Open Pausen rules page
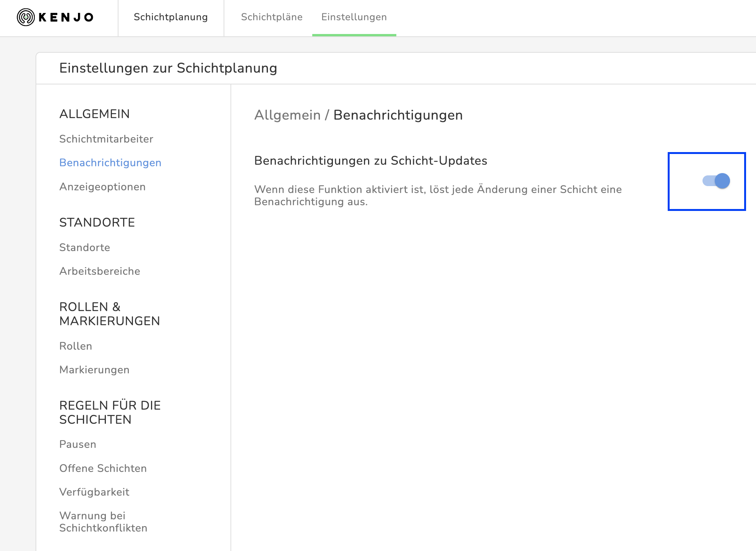The image size is (756, 551). (x=78, y=444)
